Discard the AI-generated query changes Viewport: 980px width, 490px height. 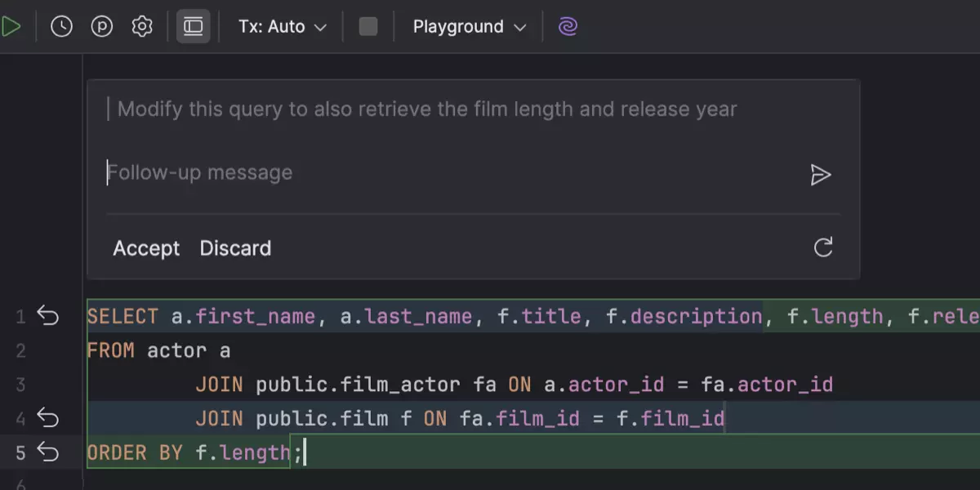click(x=235, y=248)
